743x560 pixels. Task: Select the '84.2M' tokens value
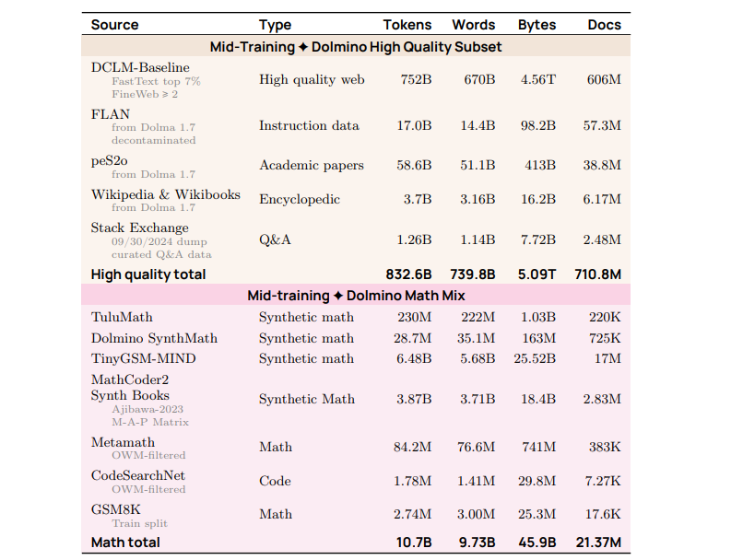click(x=412, y=447)
